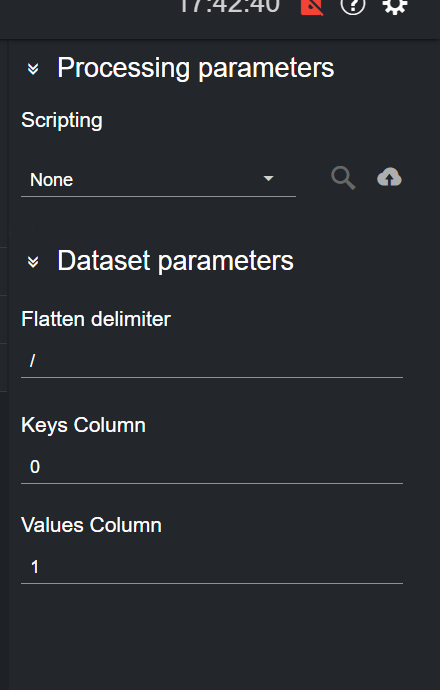Open the settings gear icon
444x690 pixels.
(x=395, y=6)
